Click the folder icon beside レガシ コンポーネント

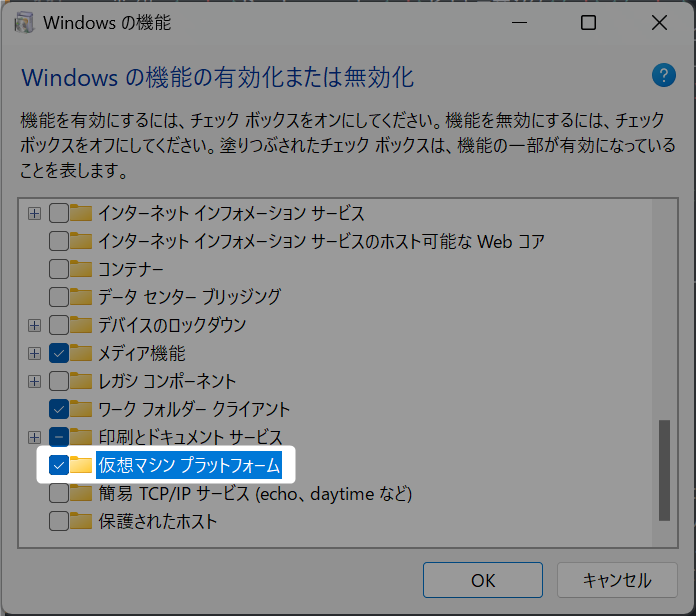pos(81,381)
